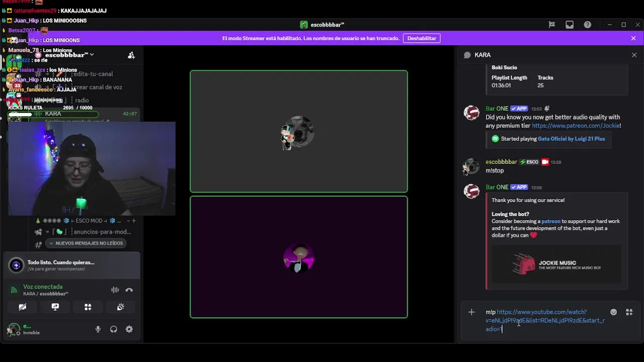
Task: Open the apps launcher icon in message box
Action: tap(629, 312)
